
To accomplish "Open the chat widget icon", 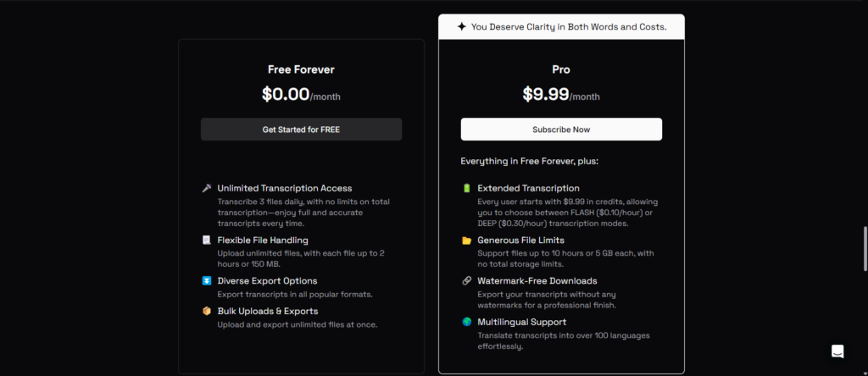I will [x=837, y=351].
